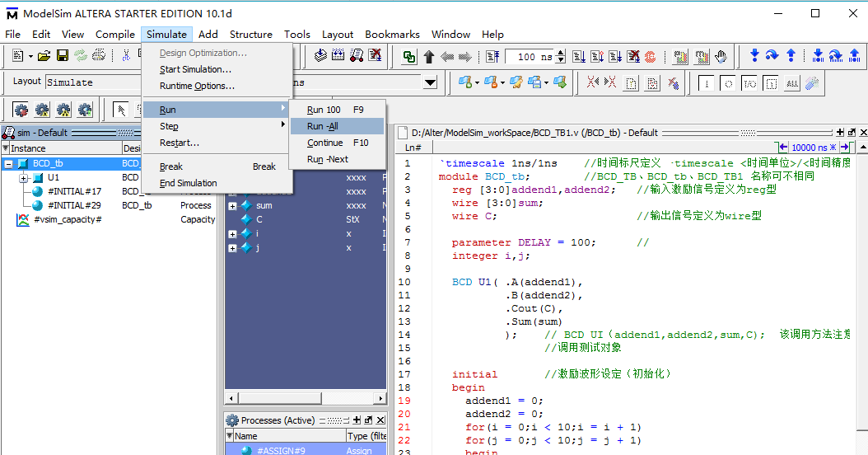This screenshot has width=868, height=455.
Task: Click the Continue Run toolbar icon
Action: [x=597, y=57]
